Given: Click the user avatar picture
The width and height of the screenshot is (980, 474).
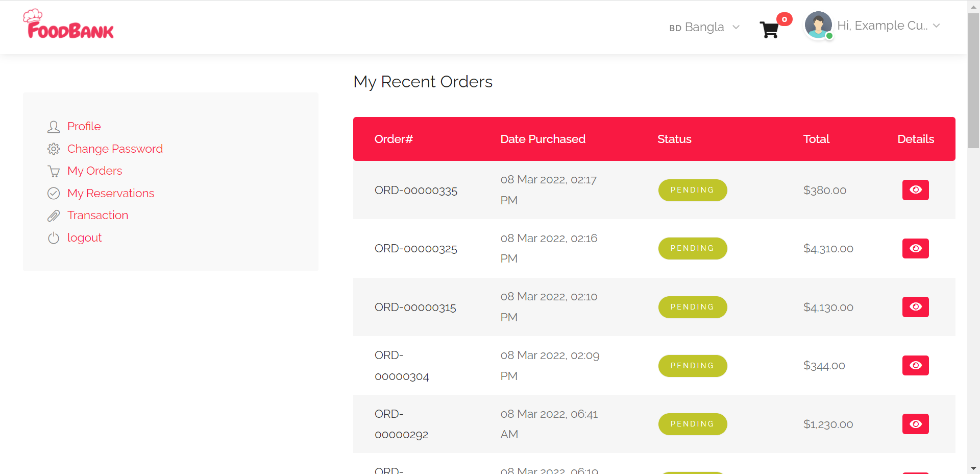Looking at the screenshot, I should point(818,25).
